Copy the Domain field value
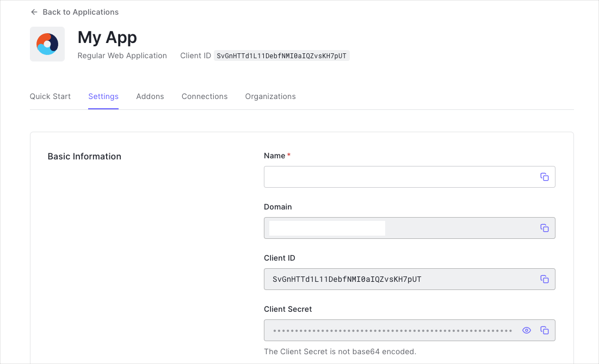 pyautogui.click(x=545, y=227)
